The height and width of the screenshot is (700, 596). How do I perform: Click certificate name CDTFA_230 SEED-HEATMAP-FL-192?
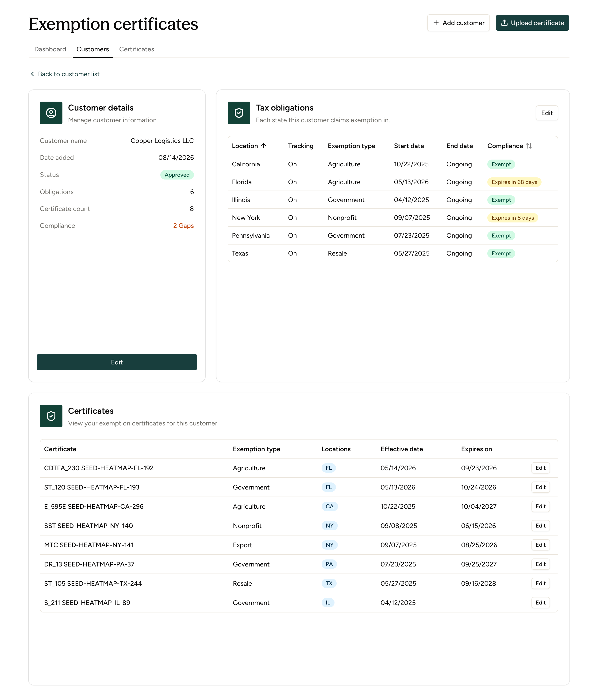click(99, 468)
